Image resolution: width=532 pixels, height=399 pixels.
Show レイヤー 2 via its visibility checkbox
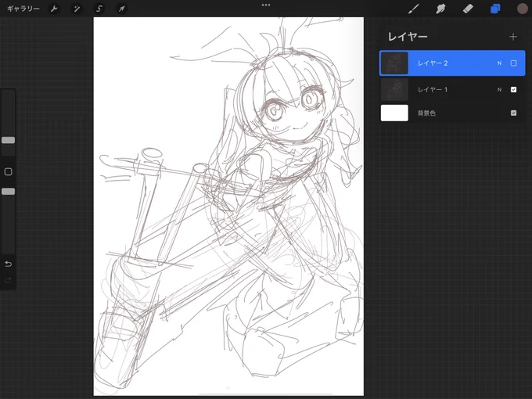point(513,63)
